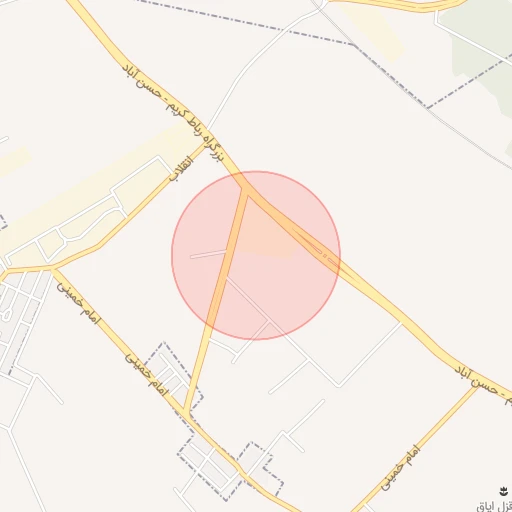Select the short white side street inside the red circle
Image resolution: width=512 pixels, height=512 pixels.
[x=209, y=254]
